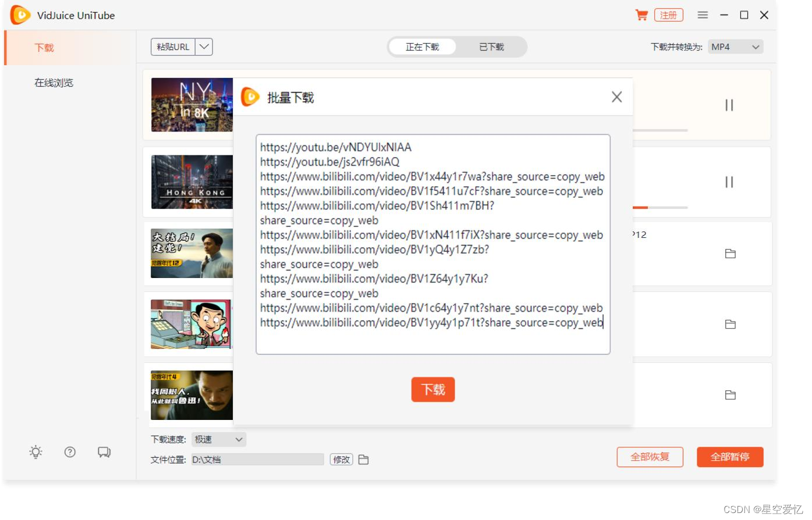Pause the NY in 8K video download
Screen dimensions: 812x520
tap(729, 105)
